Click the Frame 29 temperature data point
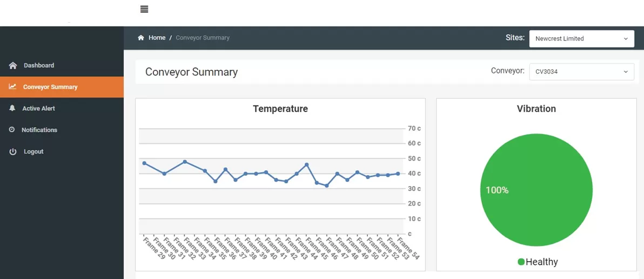Viewport: 644px width, 279px height. [144, 163]
